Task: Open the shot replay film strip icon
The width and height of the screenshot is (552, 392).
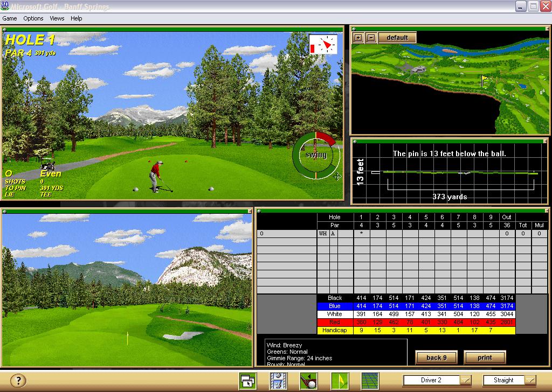Action: click(x=278, y=381)
